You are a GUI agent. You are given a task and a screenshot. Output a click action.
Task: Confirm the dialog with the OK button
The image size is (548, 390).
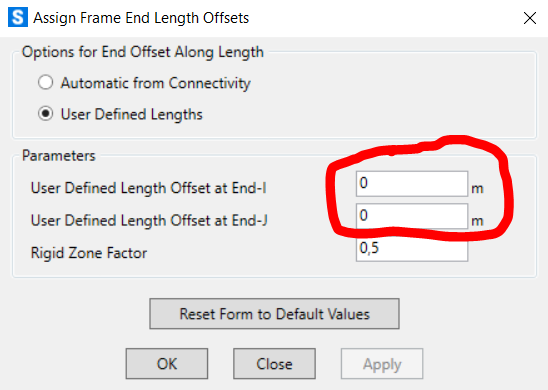coord(167,363)
